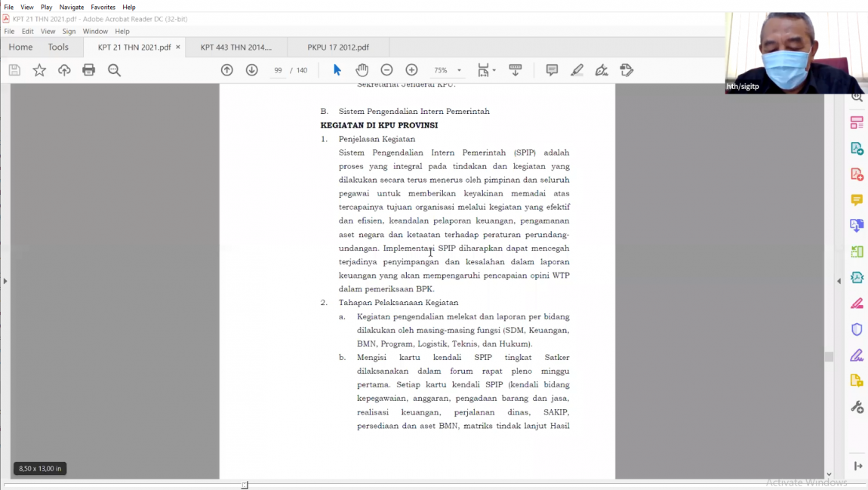Open the Tools view
This screenshot has height=490, width=868.
[x=58, y=47]
